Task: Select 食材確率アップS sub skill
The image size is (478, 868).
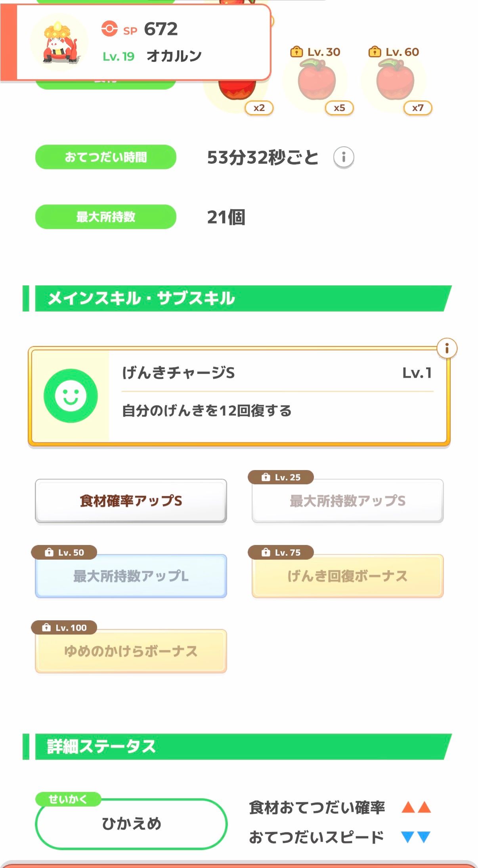Action: tap(131, 501)
